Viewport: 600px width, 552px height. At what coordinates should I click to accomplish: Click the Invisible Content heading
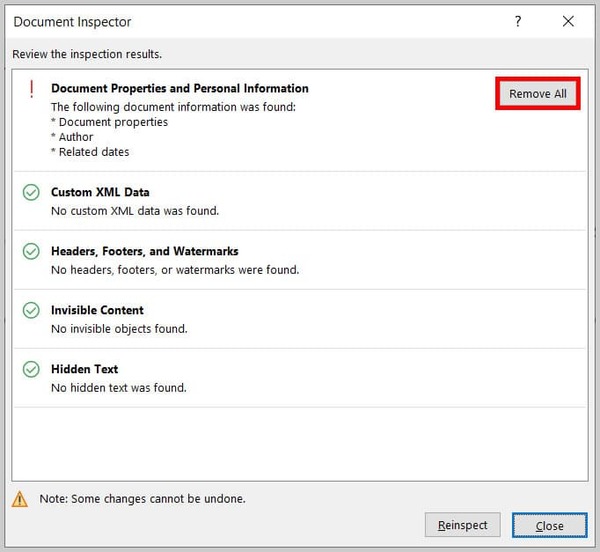[97, 310]
